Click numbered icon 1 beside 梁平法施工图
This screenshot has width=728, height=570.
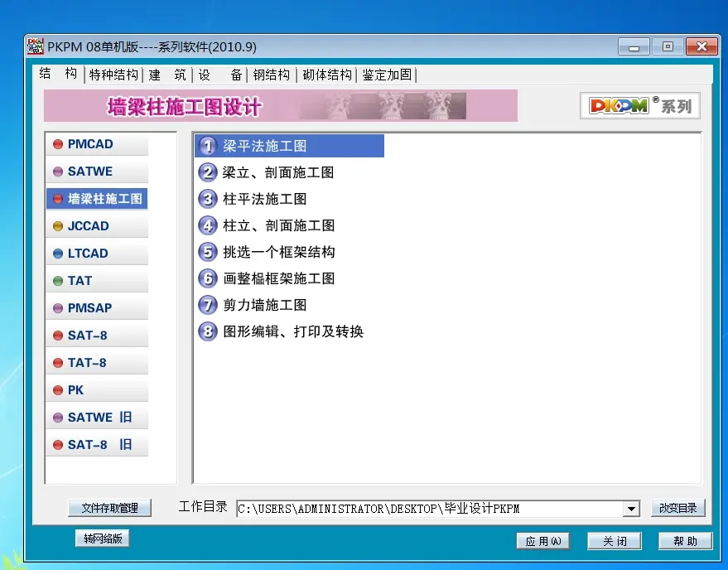[208, 146]
